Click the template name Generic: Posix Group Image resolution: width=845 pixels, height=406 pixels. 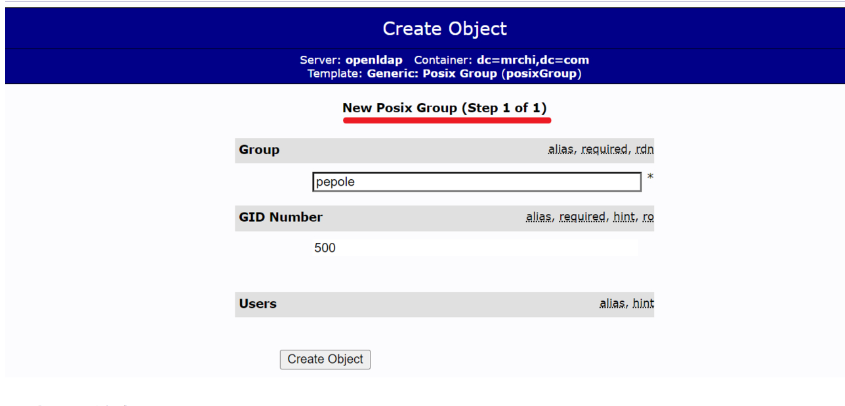(434, 73)
